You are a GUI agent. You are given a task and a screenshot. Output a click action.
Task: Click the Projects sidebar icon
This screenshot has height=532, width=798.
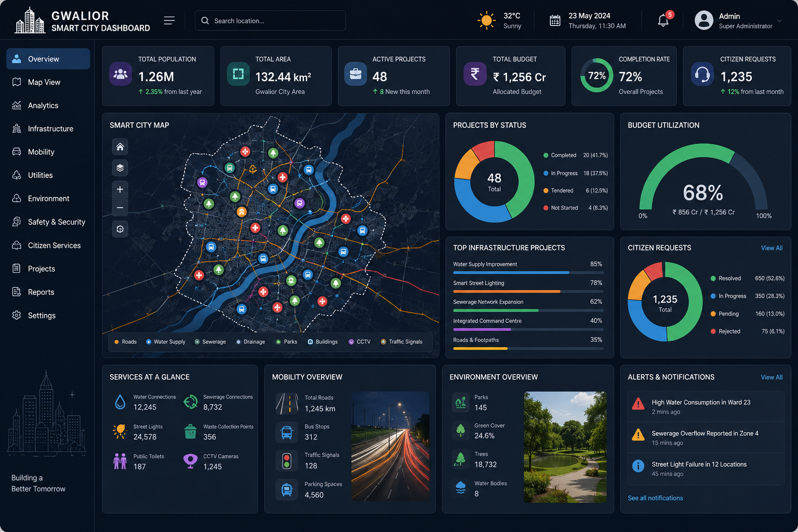pos(17,269)
